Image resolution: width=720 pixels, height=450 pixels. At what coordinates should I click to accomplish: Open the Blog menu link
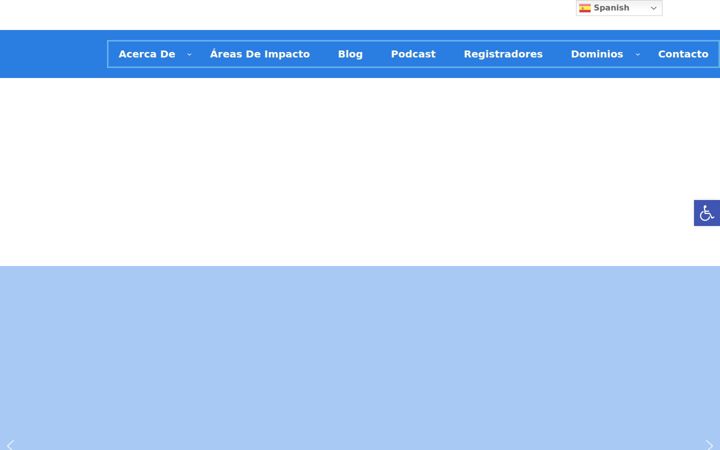(x=350, y=54)
